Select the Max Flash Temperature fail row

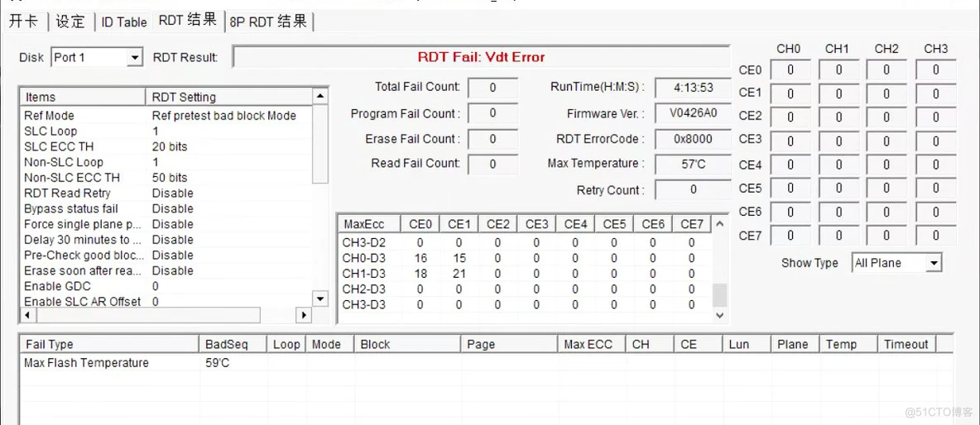pyautogui.click(x=486, y=363)
